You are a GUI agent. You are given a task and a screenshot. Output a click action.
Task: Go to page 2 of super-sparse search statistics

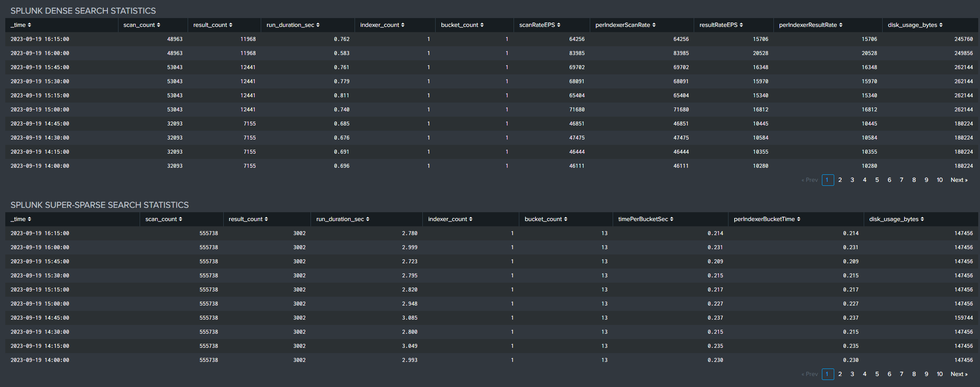click(840, 374)
